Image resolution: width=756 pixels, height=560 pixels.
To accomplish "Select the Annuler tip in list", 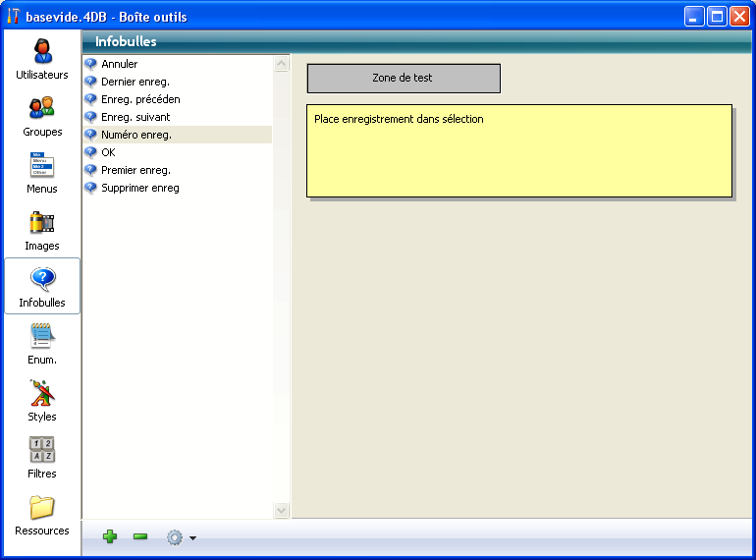I will pyautogui.click(x=178, y=64).
